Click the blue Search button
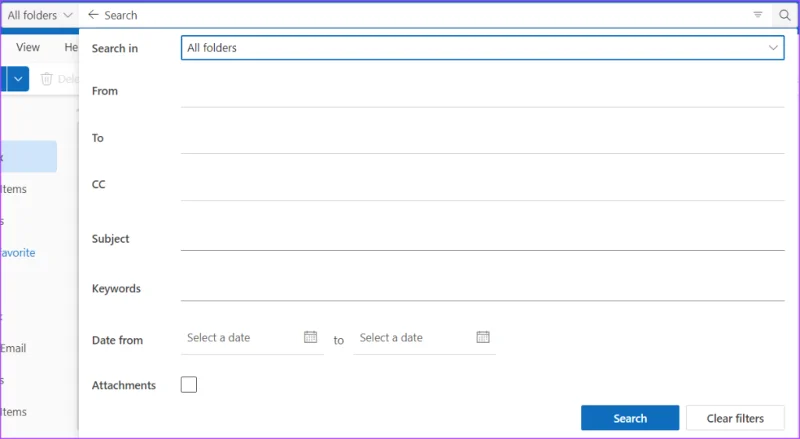Screen dimensions: 800x439 click(x=630, y=418)
